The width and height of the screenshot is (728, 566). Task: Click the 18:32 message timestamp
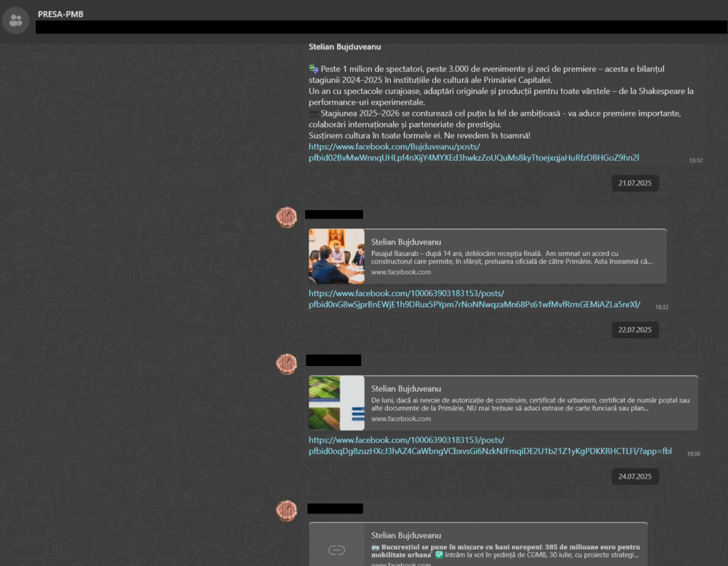pos(662,307)
